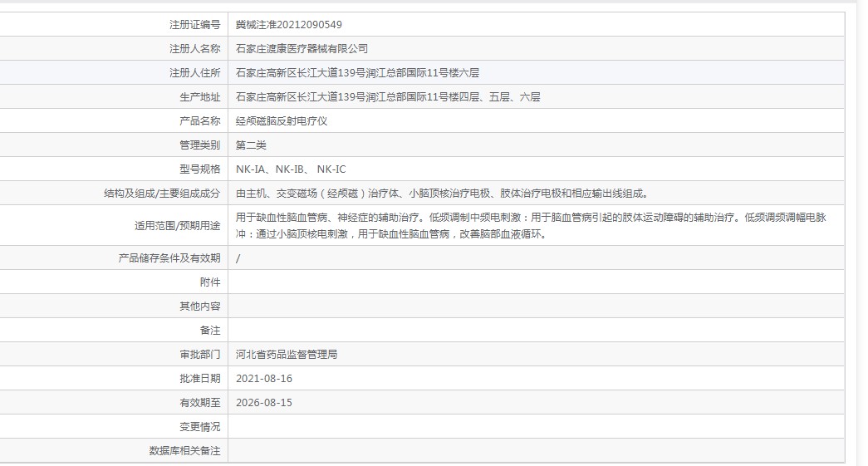Screen dimensions: 868x466
Task: Click the 结构及组成/主要组成成分 label
Action: click(x=162, y=194)
